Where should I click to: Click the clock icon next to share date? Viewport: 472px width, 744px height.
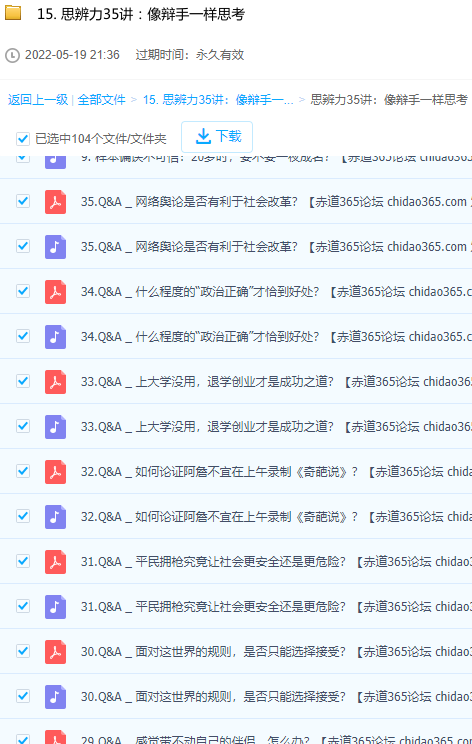pyautogui.click(x=12, y=55)
